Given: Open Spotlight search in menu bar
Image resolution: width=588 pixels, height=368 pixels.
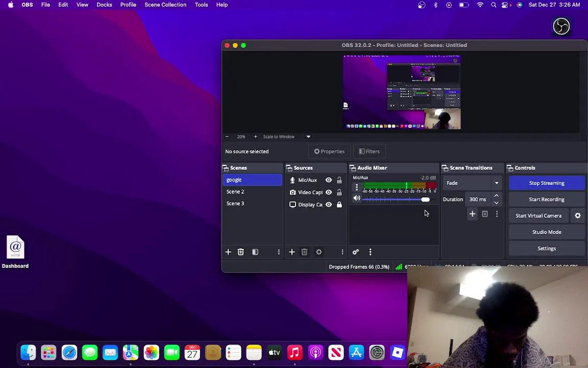Looking at the screenshot, I should coord(494,5).
